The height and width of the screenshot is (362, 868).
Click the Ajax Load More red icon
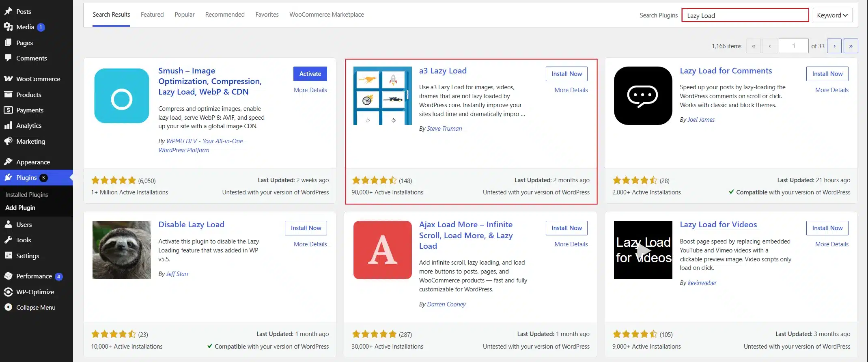point(383,250)
